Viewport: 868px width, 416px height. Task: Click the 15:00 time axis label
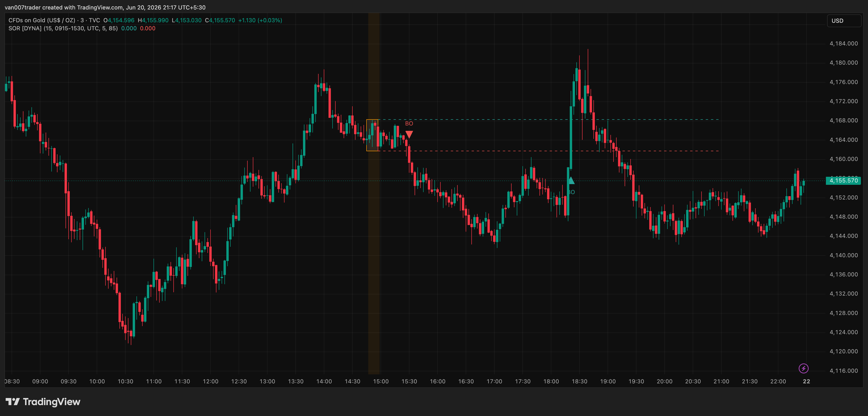381,381
